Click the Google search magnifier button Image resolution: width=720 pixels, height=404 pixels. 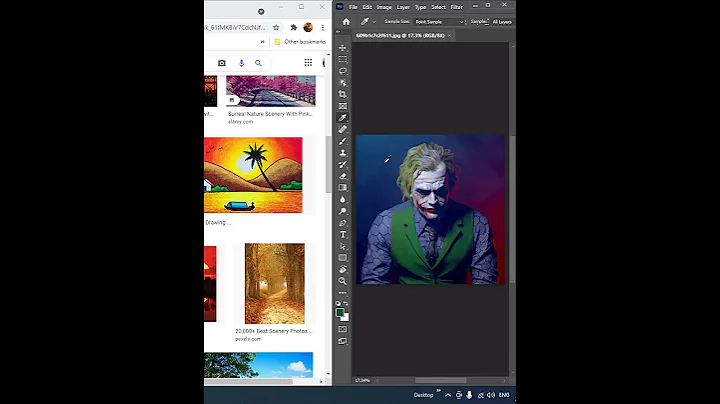258,63
